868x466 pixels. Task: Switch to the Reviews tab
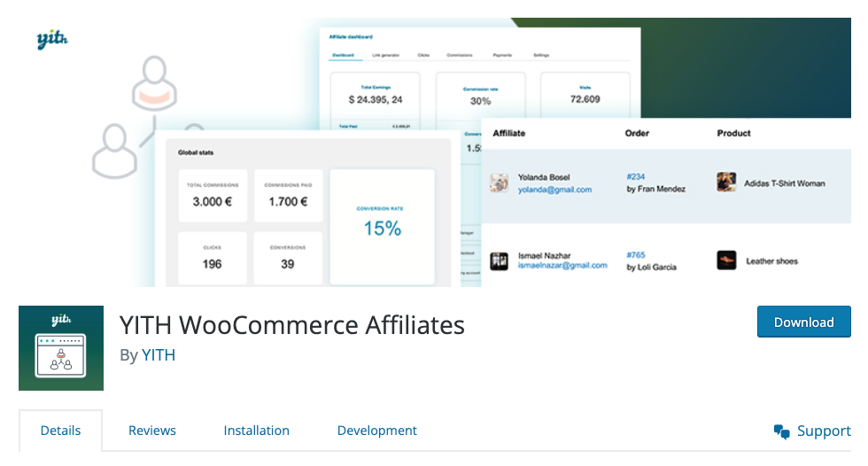(x=152, y=431)
